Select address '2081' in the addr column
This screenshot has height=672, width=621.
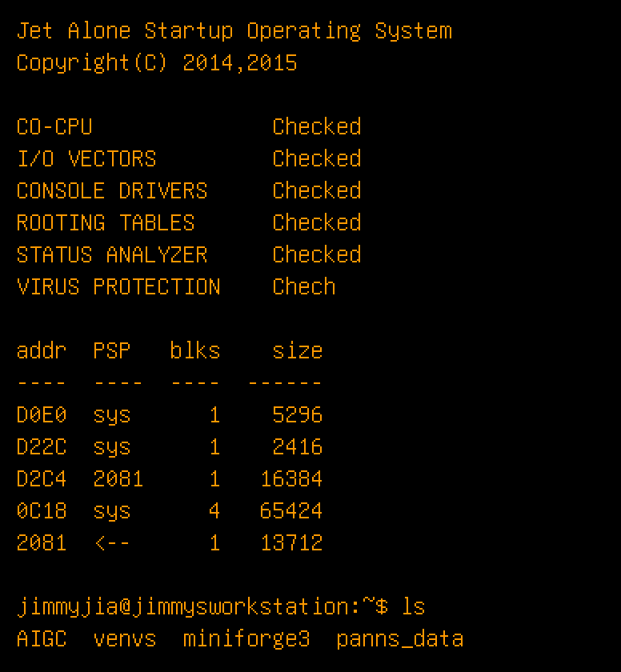click(x=42, y=543)
